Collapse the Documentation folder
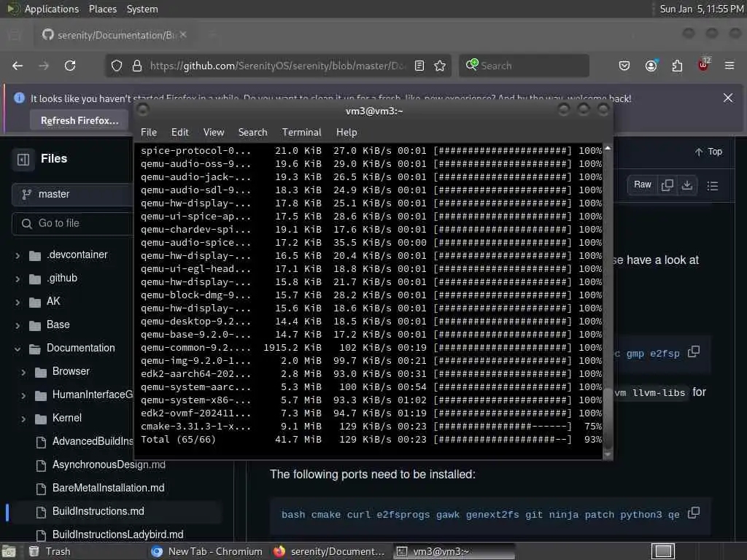747x560 pixels. pos(18,349)
